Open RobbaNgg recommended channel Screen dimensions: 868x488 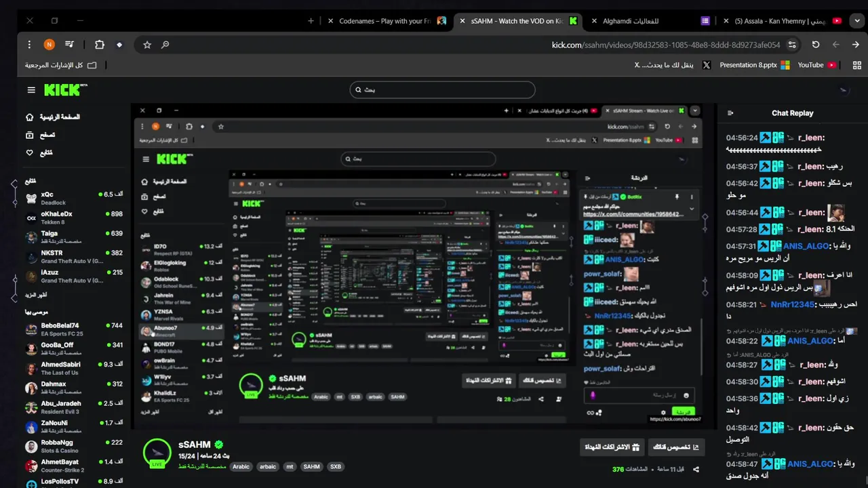(x=75, y=446)
